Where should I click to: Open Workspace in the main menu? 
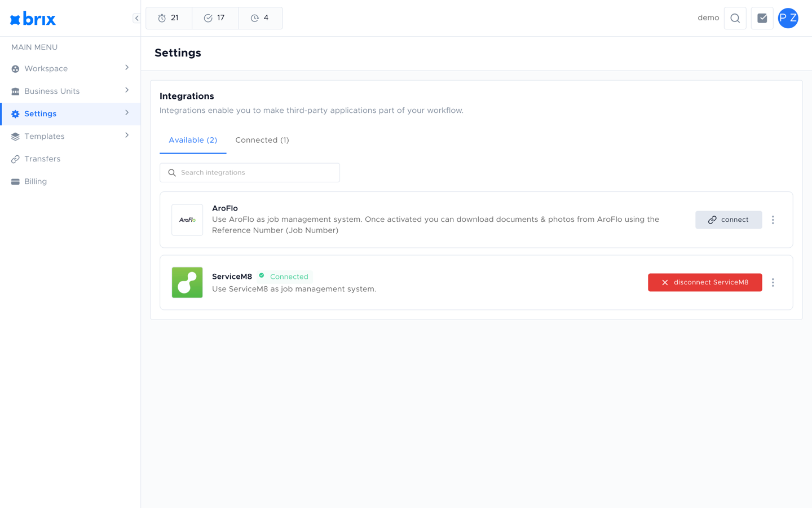coord(70,69)
